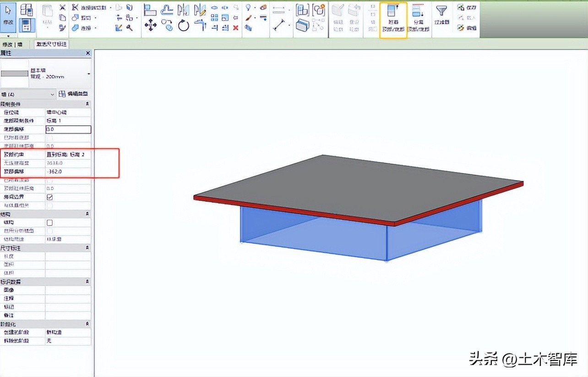Click the red Delete icon
The height and width of the screenshot is (377, 588).
[236, 27]
